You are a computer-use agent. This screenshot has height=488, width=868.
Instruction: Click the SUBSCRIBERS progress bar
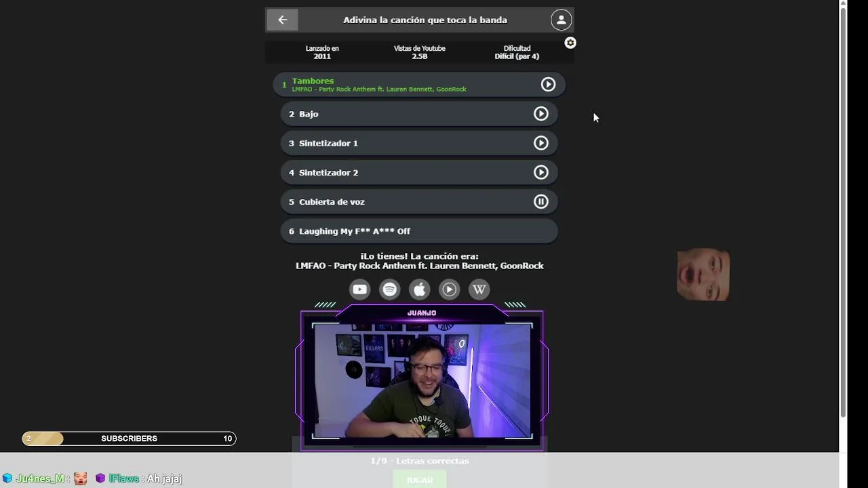pyautogui.click(x=129, y=439)
